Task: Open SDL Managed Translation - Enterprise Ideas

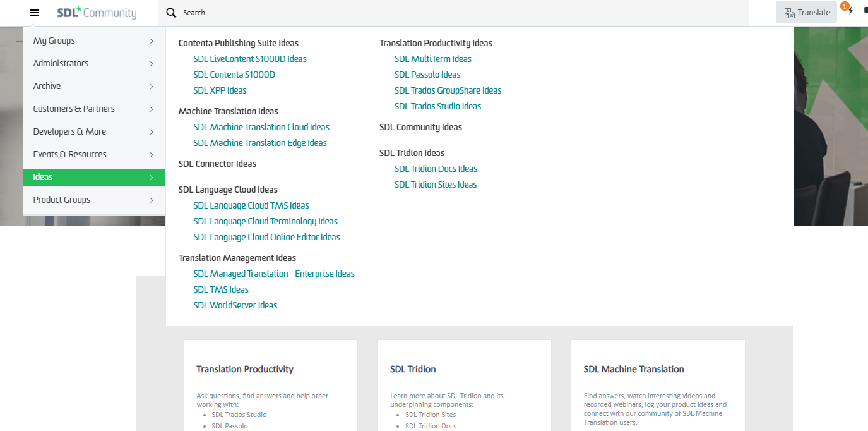Action: (x=274, y=274)
